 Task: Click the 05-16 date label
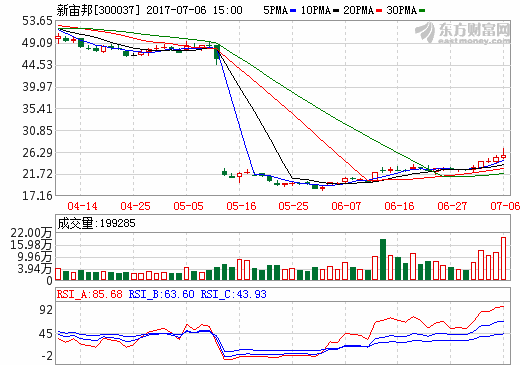click(x=241, y=206)
